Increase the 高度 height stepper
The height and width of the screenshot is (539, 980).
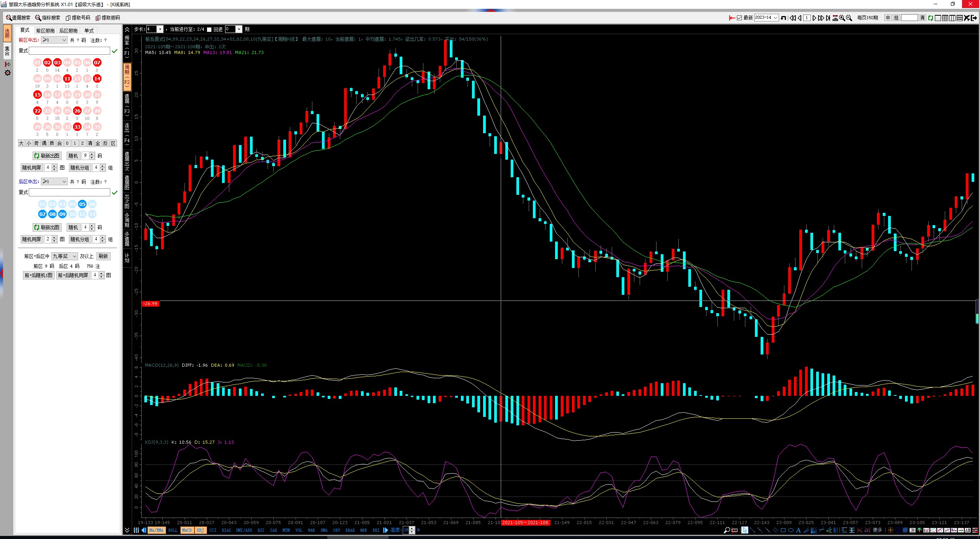point(412,528)
